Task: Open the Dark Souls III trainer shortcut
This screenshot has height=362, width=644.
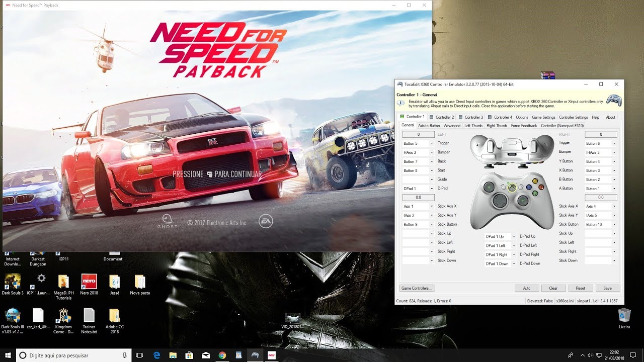Action: [x=13, y=321]
